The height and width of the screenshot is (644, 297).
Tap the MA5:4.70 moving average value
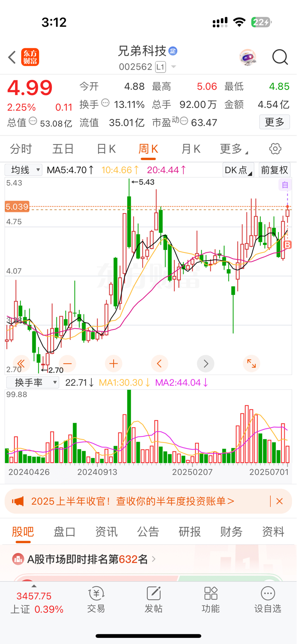click(70, 170)
